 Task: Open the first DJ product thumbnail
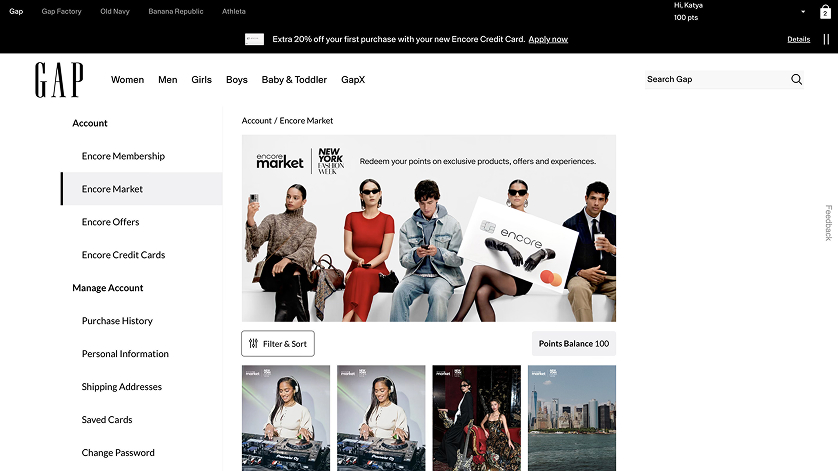[x=286, y=418]
